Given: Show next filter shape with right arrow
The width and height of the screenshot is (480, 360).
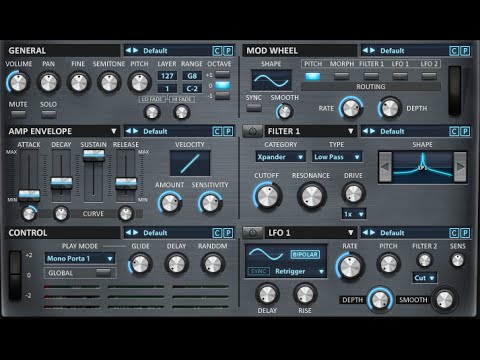Looking at the screenshot, I should [460, 167].
